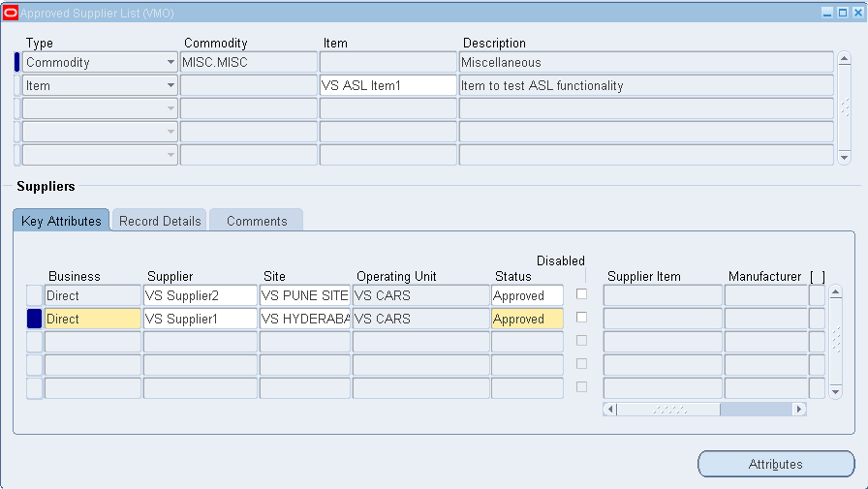868x489 pixels.
Task: Click the empty Item field in Commodity row
Action: click(x=388, y=63)
